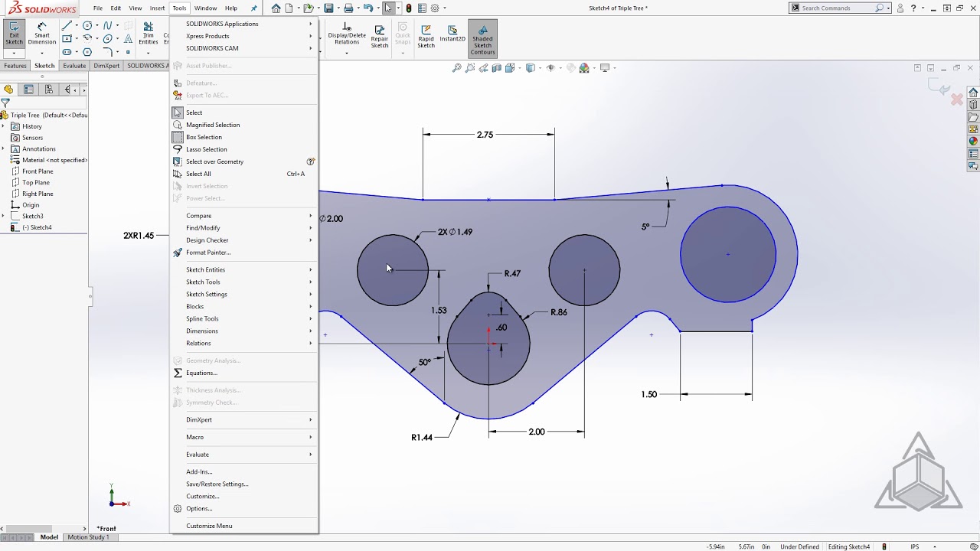980x551 pixels.
Task: Open the Display/Delete Relations dropdown arrow
Action: [x=347, y=53]
